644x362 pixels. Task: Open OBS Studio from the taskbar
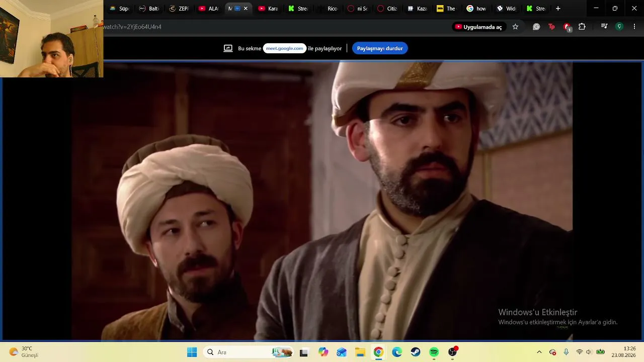[453, 352]
